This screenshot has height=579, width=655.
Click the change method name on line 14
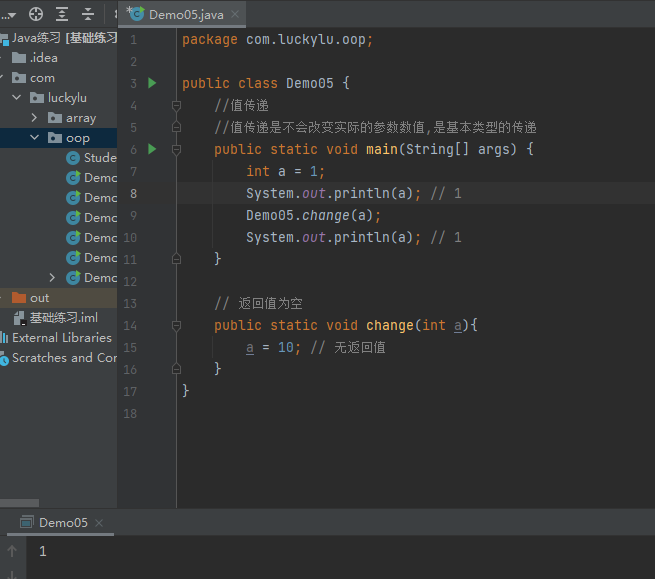(390, 325)
